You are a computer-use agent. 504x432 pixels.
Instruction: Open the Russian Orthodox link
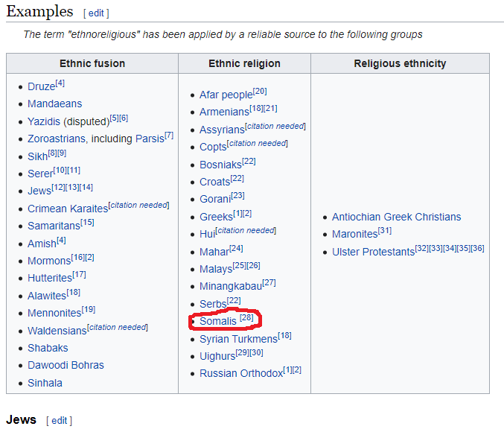[240, 373]
